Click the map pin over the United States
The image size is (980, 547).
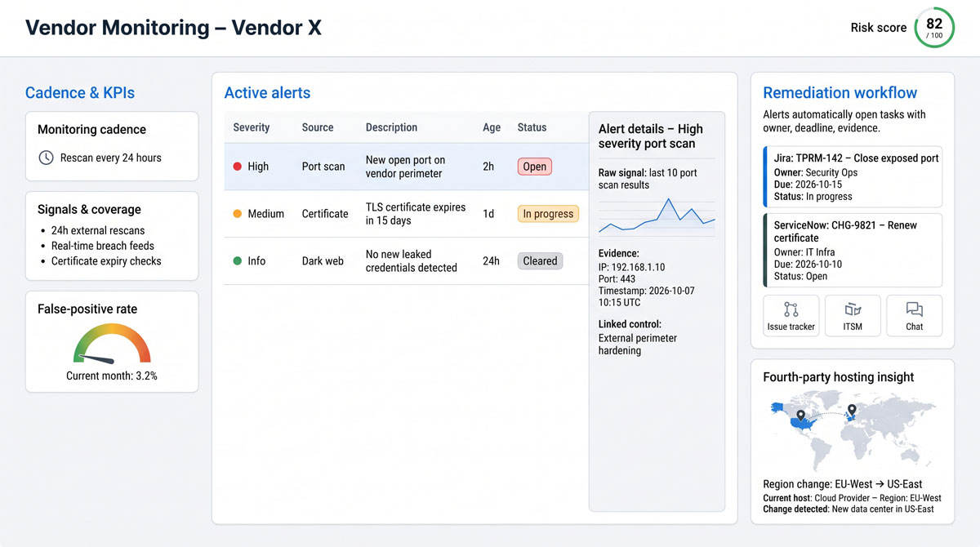801,418
